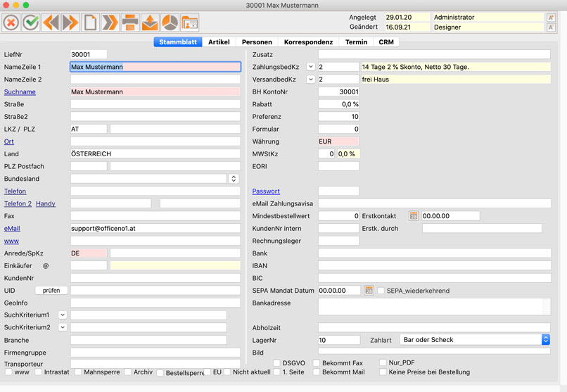Click the eMail link label

(x=12, y=229)
